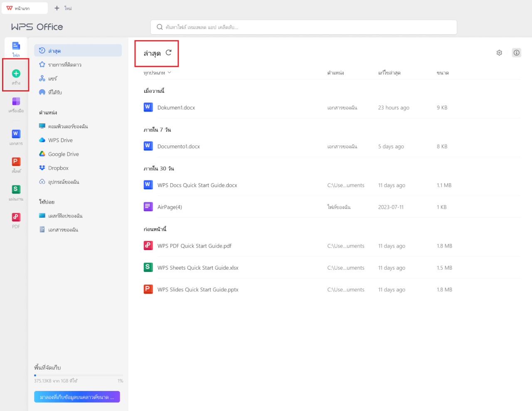Open คอมพิวเตอร์ของฉัน My Computer location

78,126
